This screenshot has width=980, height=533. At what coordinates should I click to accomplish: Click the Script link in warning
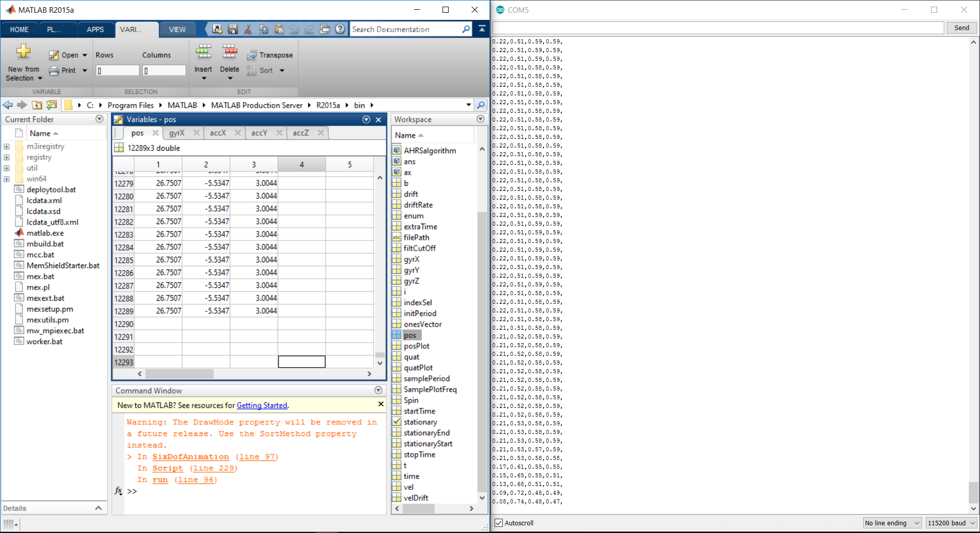167,468
